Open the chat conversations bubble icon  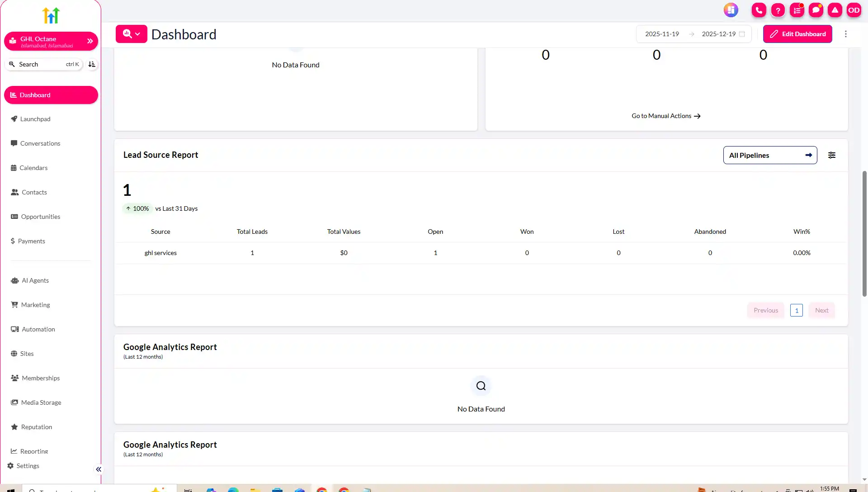pyautogui.click(x=816, y=9)
